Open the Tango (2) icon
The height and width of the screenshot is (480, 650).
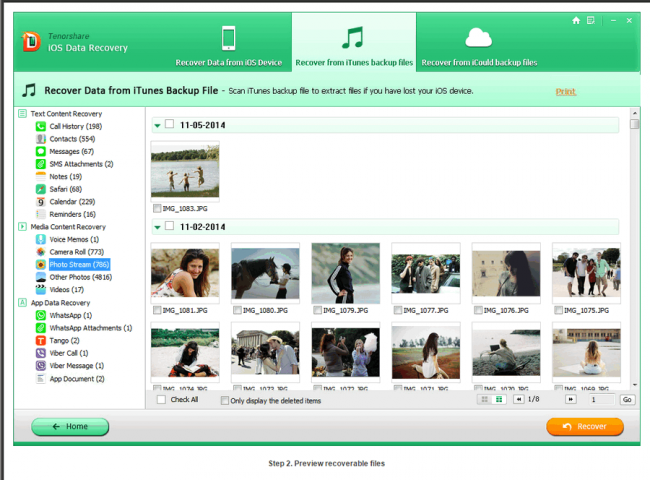[41, 341]
